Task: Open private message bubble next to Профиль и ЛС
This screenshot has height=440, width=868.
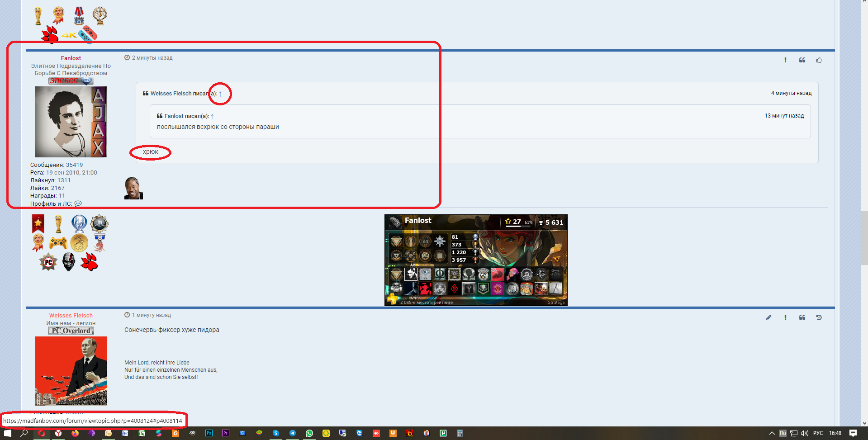Action: 78,203
